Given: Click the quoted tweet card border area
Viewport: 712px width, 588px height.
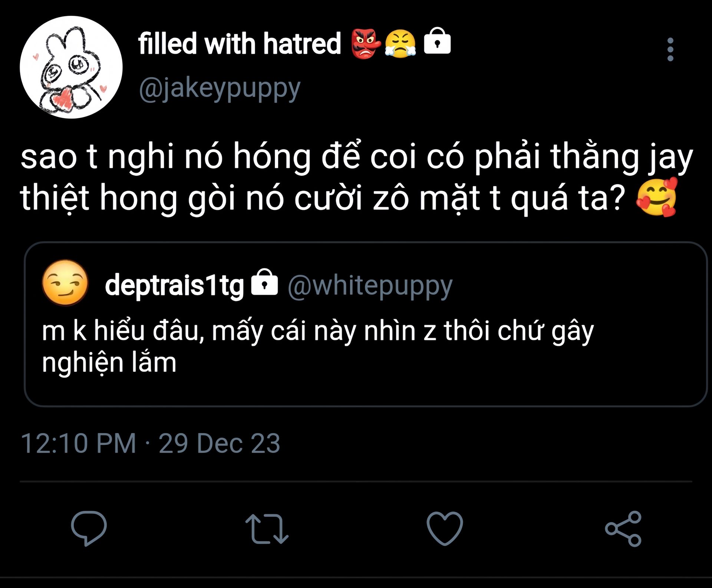Looking at the screenshot, I should pyautogui.click(x=366, y=324).
